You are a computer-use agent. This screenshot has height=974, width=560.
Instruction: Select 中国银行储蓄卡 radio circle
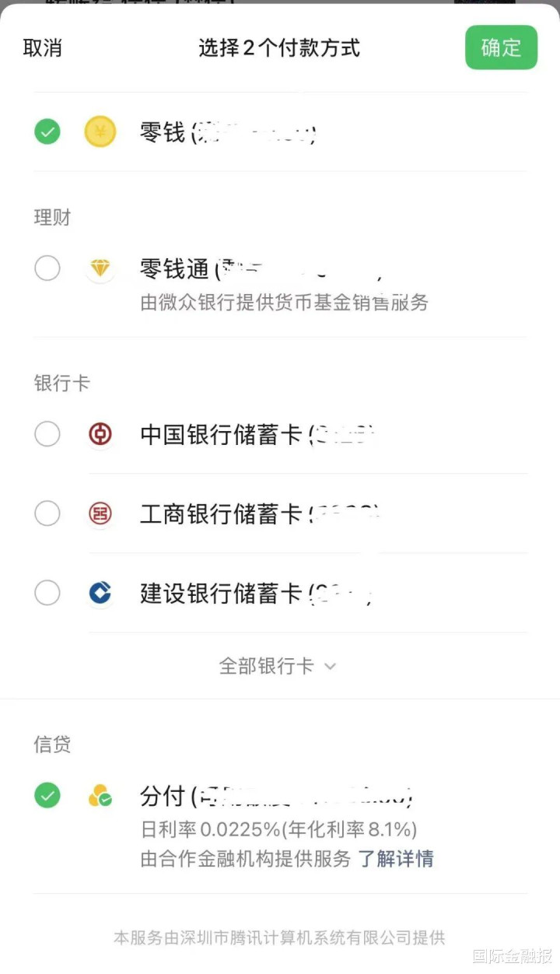(x=47, y=434)
